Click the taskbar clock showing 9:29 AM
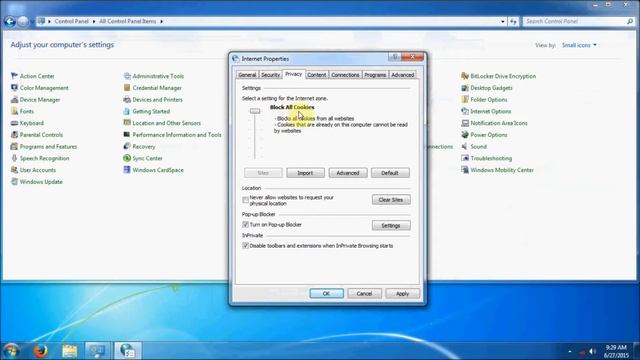Screen dimensions: 640x360 click(x=616, y=351)
